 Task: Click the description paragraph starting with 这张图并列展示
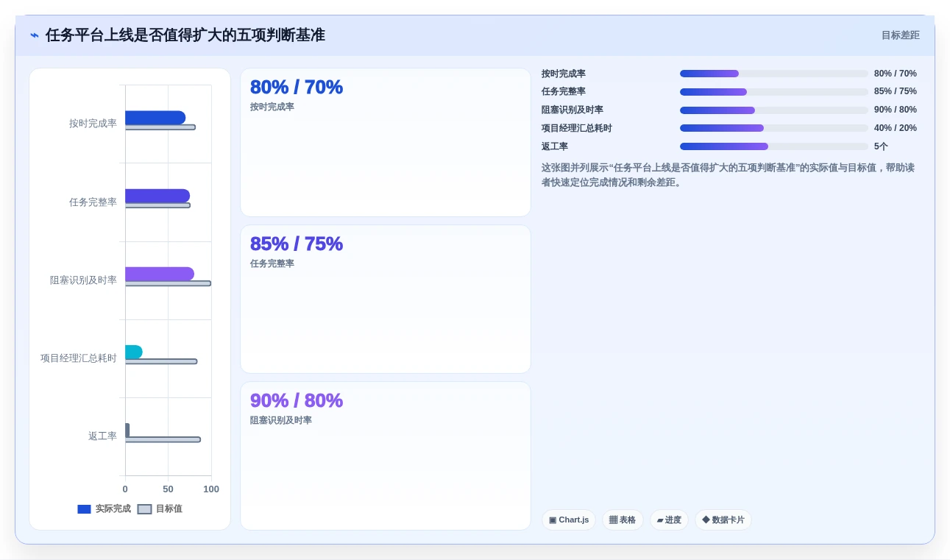tap(729, 175)
